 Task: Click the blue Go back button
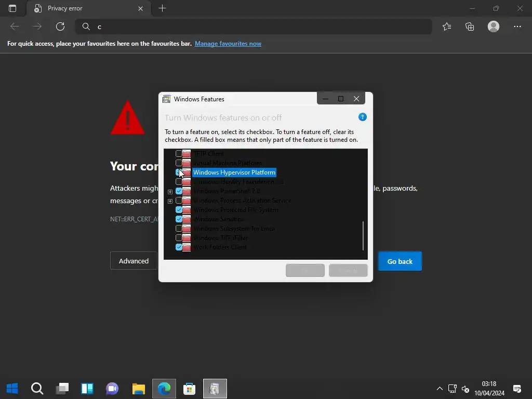pos(400,261)
